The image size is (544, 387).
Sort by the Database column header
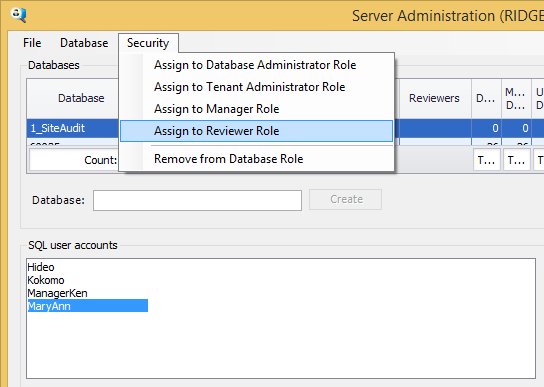click(x=73, y=98)
